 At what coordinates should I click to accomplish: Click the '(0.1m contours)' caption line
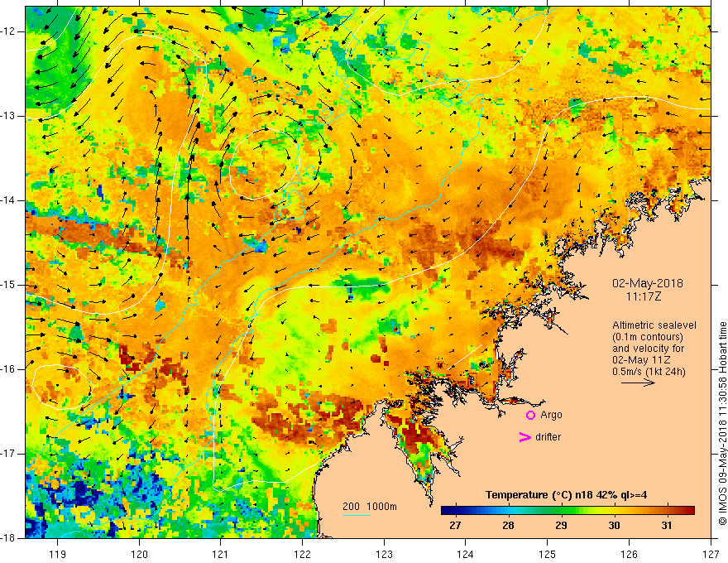point(648,337)
